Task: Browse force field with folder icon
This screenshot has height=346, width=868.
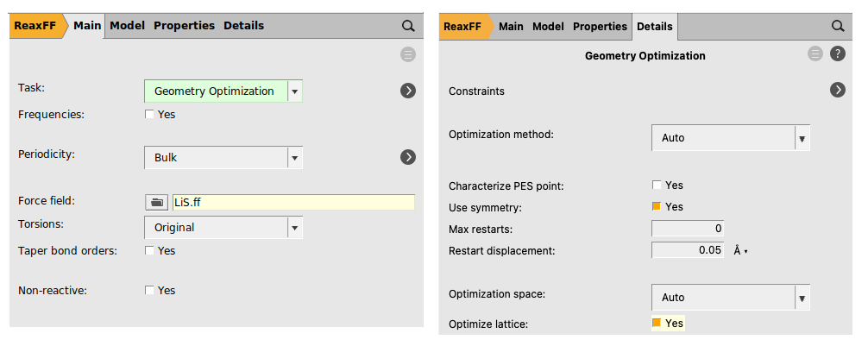Action: click(x=157, y=202)
